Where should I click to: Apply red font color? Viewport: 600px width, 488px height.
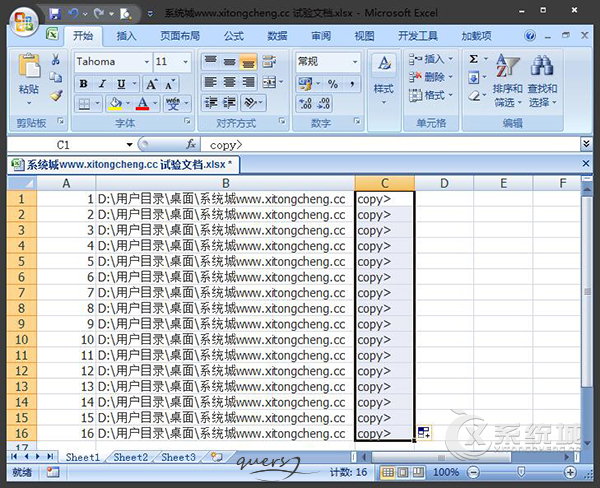pos(142,103)
